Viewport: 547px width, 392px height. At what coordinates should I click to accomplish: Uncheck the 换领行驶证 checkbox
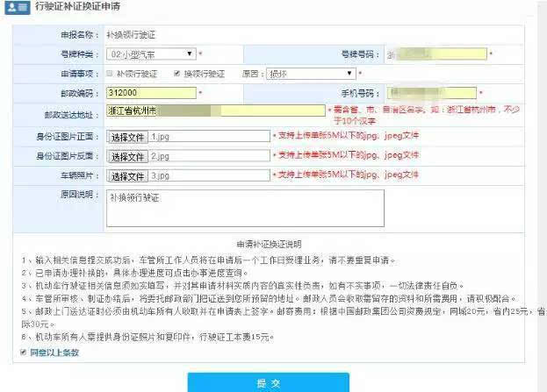click(x=176, y=74)
